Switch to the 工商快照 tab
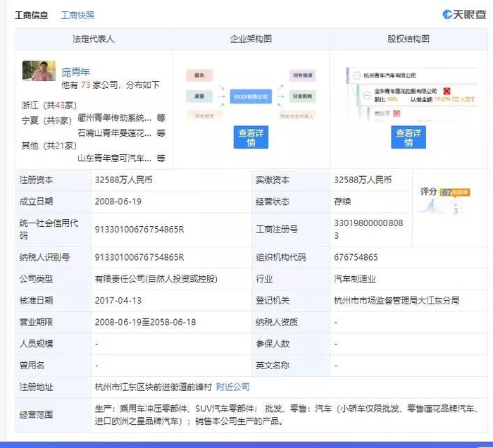Image resolution: width=493 pixels, height=448 pixels. tap(77, 15)
